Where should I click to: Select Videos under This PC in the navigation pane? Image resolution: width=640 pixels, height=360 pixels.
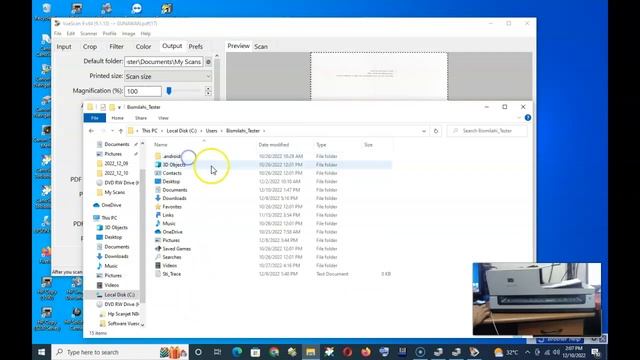click(x=111, y=285)
